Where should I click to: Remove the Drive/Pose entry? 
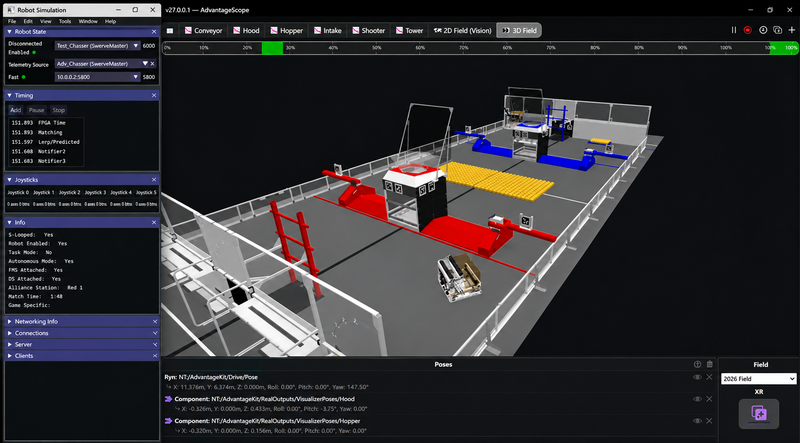[x=709, y=377]
